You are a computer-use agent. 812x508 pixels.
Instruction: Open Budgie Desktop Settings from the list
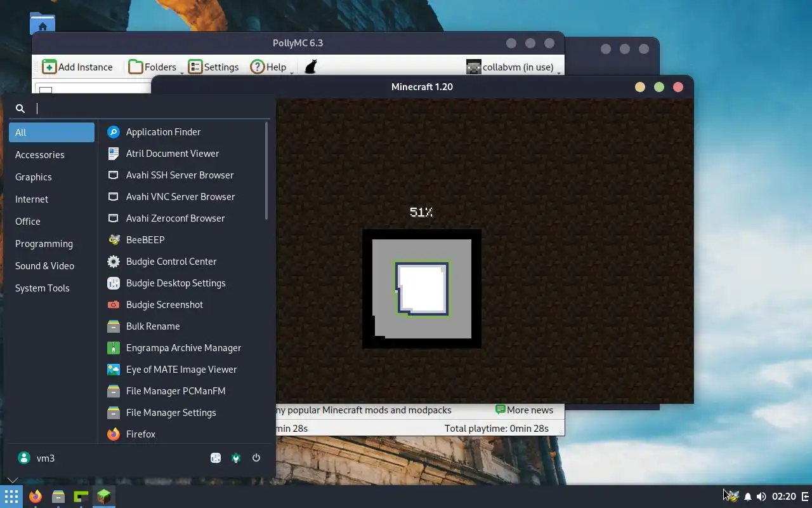tap(183, 283)
